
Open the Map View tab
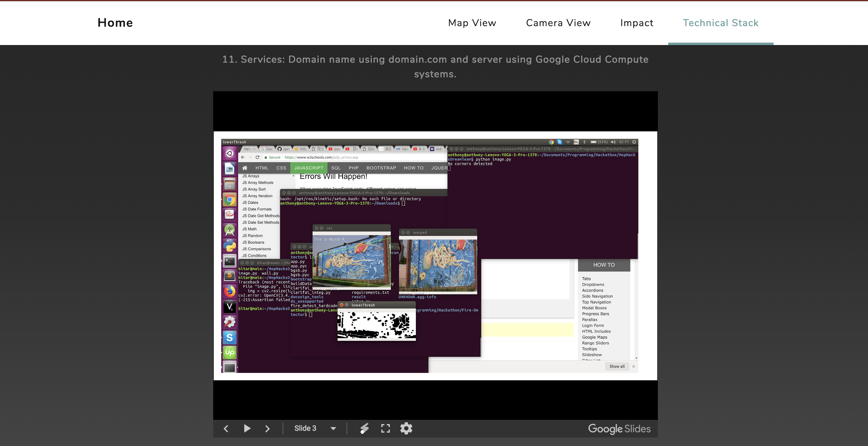point(472,23)
